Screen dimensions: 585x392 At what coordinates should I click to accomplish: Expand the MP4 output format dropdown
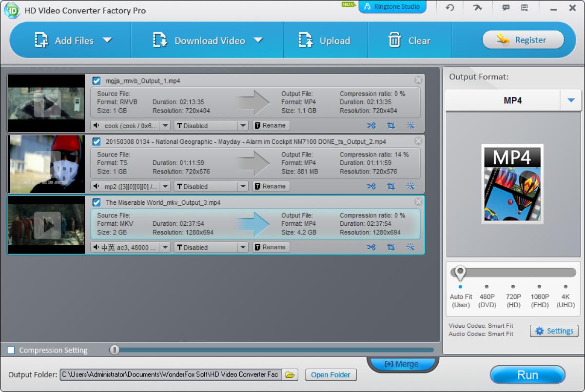click(571, 100)
